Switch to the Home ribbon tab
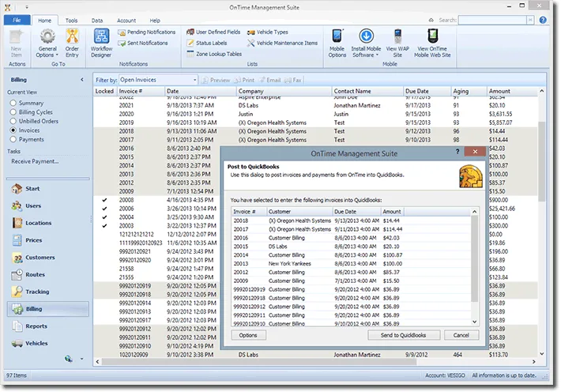The width and height of the screenshot is (561, 392). point(45,21)
